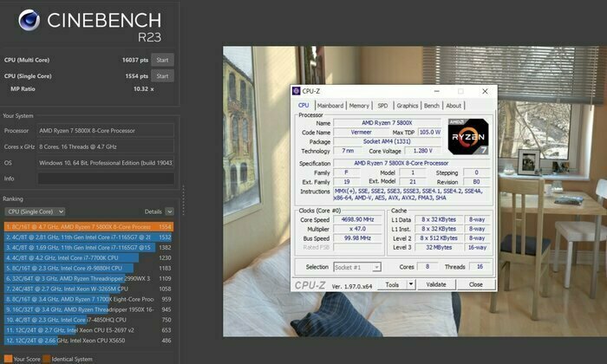The height and width of the screenshot is (364, 607).
Task: Click the OS field showing Windows 10
Action: 106,163
